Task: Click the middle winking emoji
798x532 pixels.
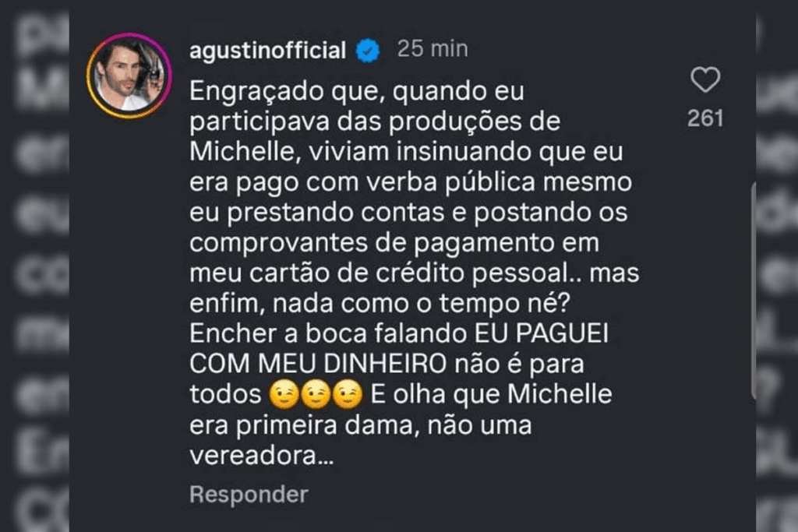Action: [316, 394]
